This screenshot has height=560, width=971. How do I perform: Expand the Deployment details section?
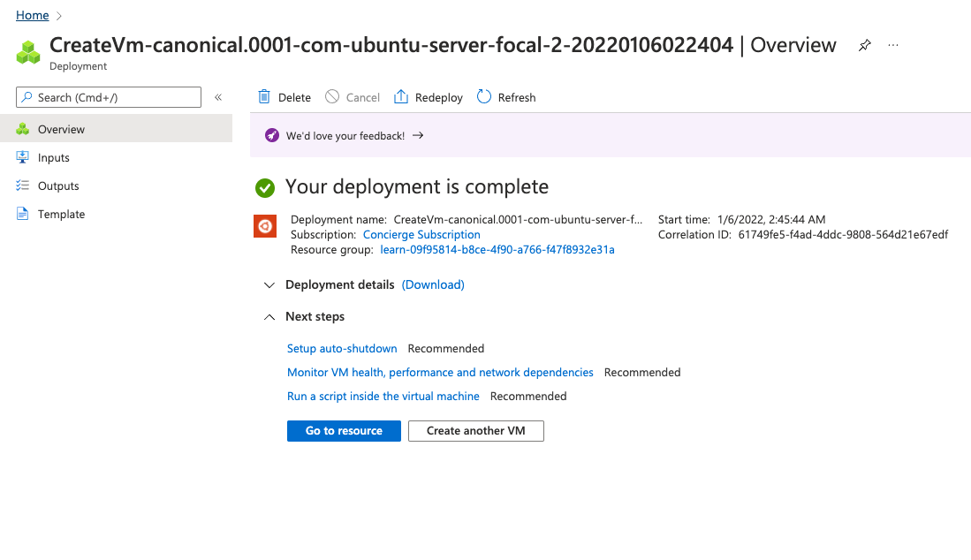coord(269,285)
